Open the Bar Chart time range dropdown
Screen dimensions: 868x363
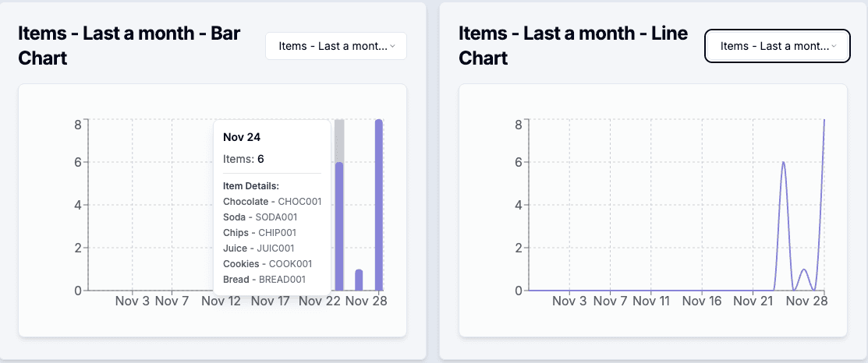335,46
